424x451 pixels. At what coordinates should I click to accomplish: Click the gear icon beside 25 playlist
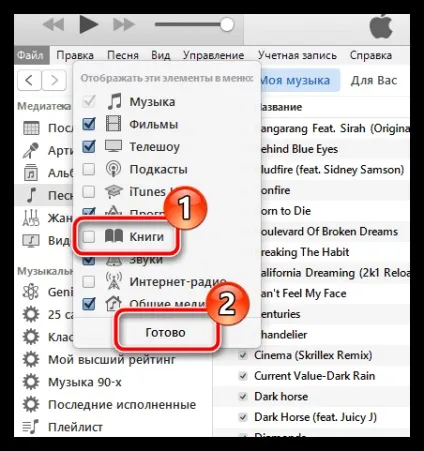click(x=31, y=314)
